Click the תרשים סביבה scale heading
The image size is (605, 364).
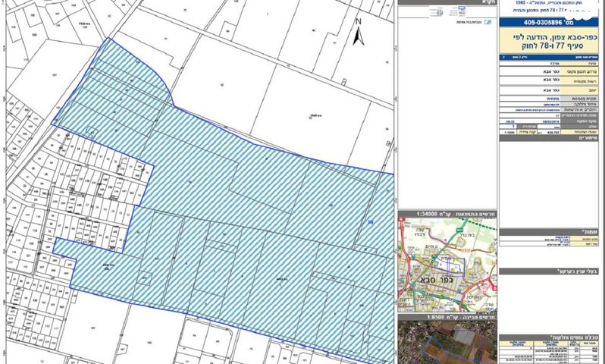(x=447, y=318)
